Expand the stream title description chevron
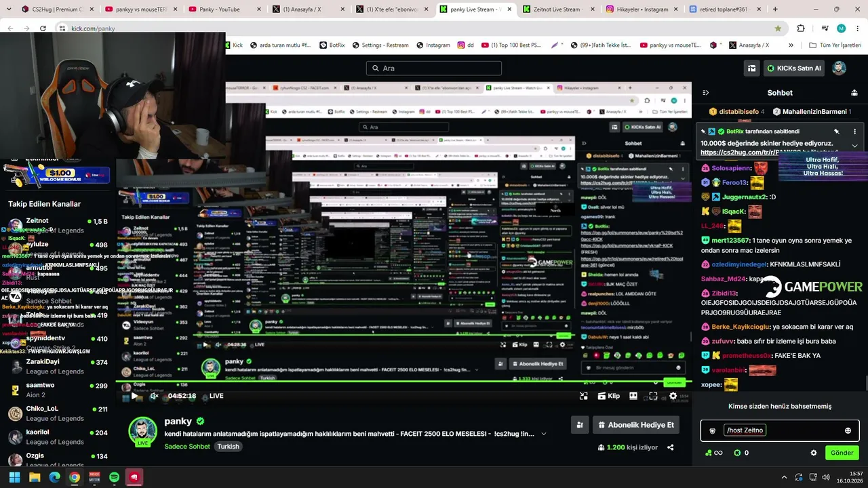Screen dimensions: 868x488 543,434
